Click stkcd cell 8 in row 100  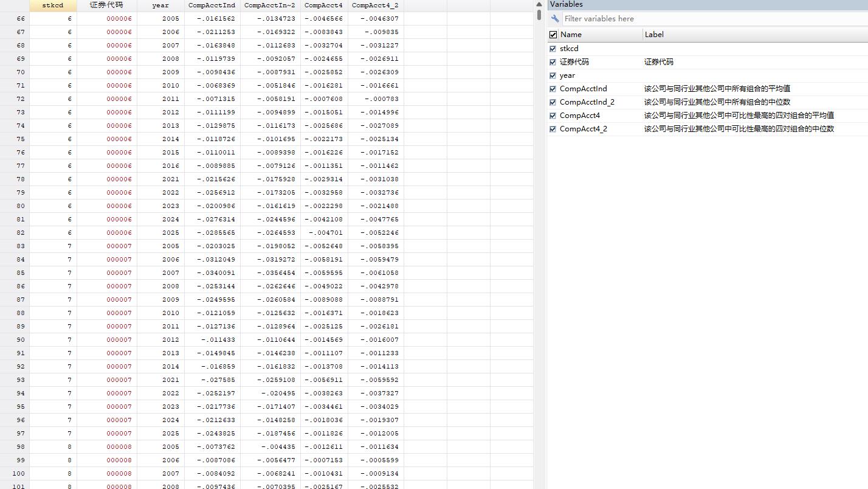coord(53,474)
